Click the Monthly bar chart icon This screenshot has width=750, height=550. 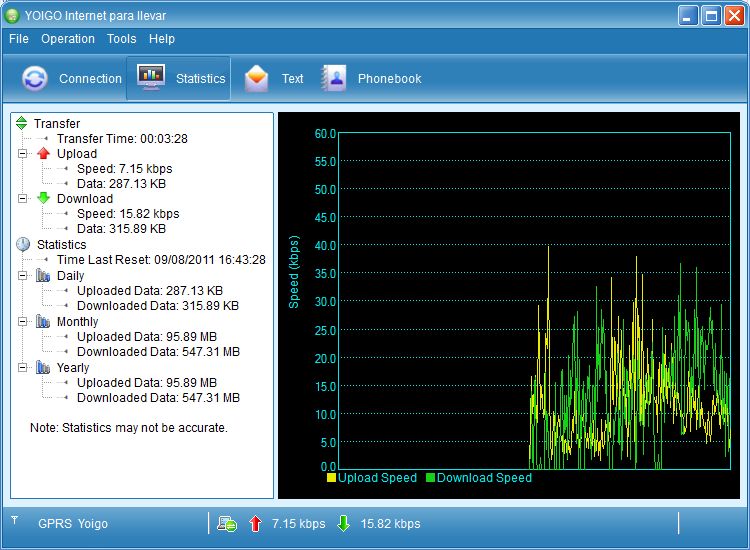point(43,321)
